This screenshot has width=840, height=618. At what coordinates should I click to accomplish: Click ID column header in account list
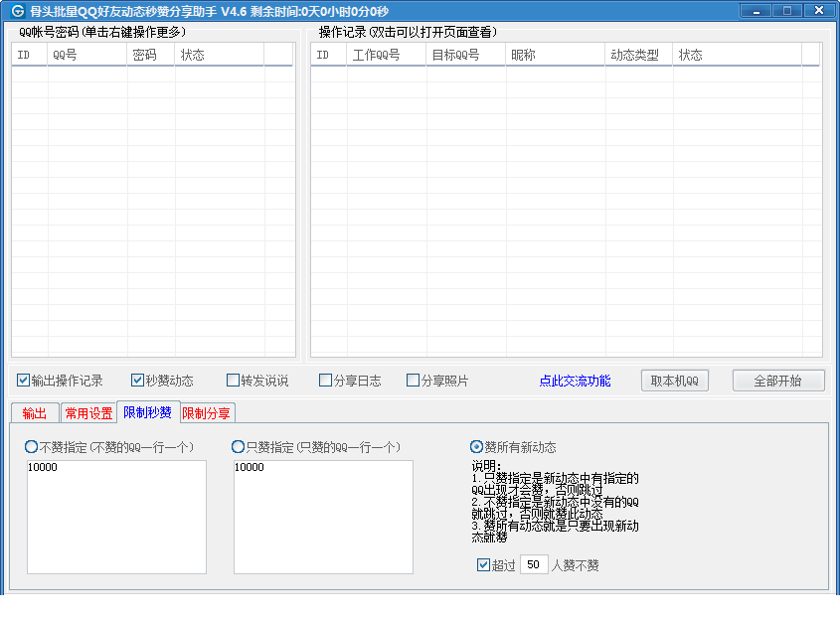(x=30, y=55)
